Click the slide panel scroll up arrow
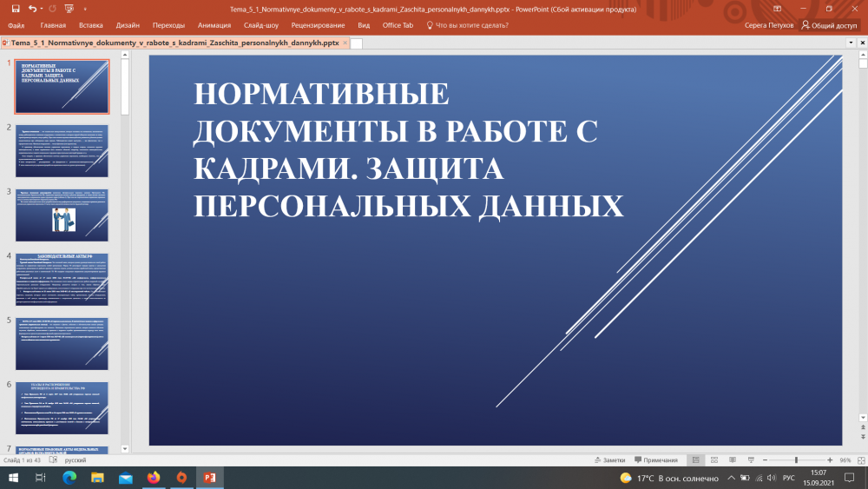The height and width of the screenshot is (489, 868). 124,54
